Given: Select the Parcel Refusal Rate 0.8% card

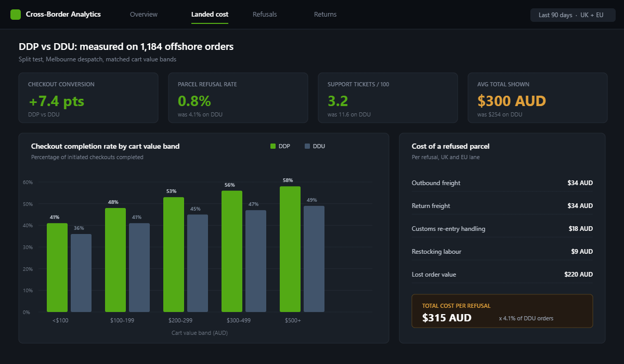Looking at the screenshot, I should [238, 98].
